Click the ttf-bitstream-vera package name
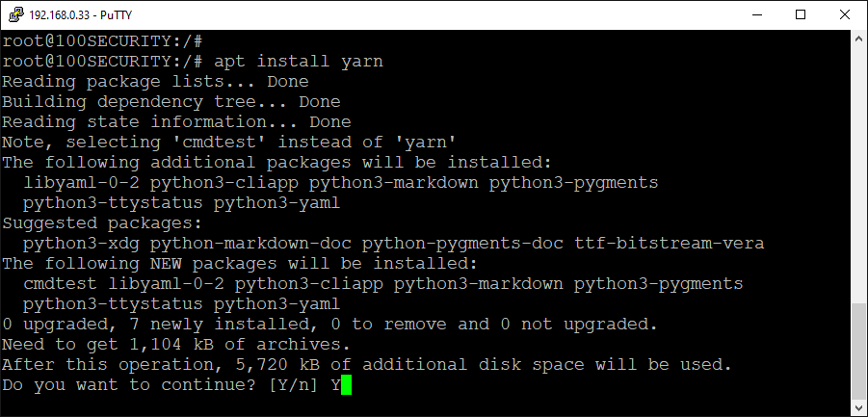The height and width of the screenshot is (417, 868). (670, 244)
